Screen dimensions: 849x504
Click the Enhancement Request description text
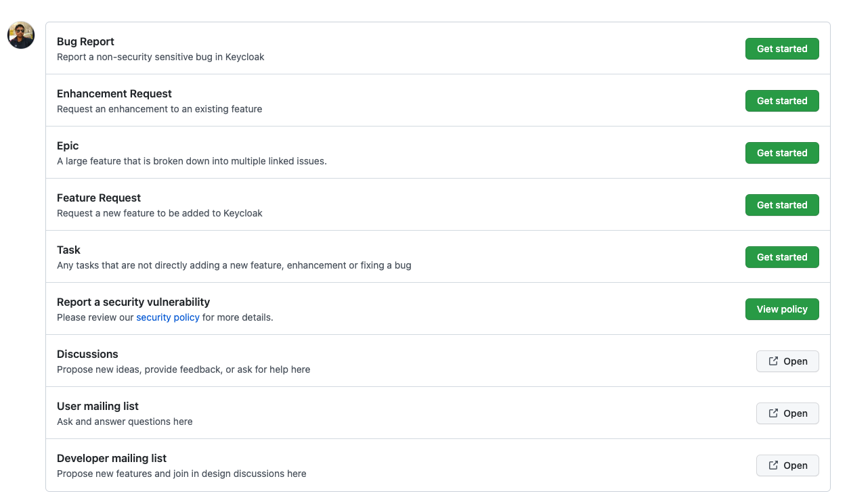click(x=159, y=108)
